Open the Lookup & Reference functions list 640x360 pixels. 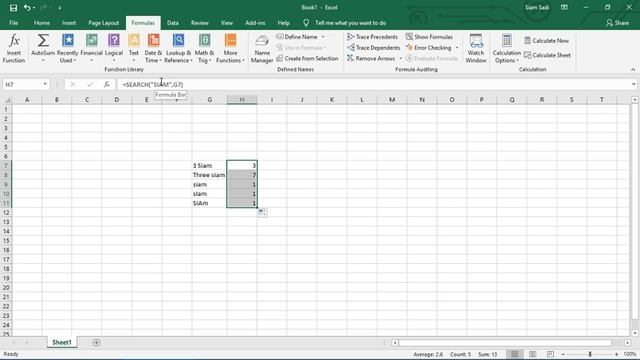click(178, 48)
